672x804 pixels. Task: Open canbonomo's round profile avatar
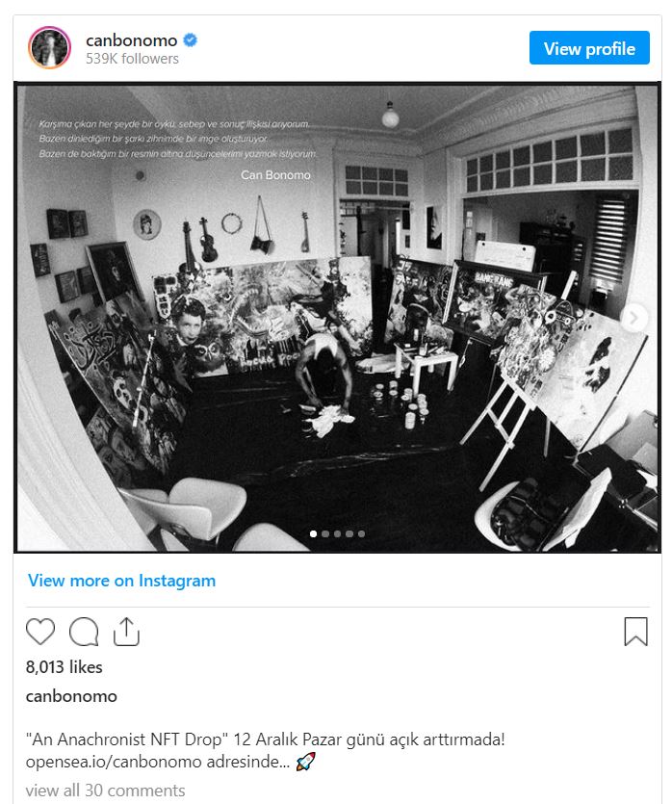(x=49, y=47)
